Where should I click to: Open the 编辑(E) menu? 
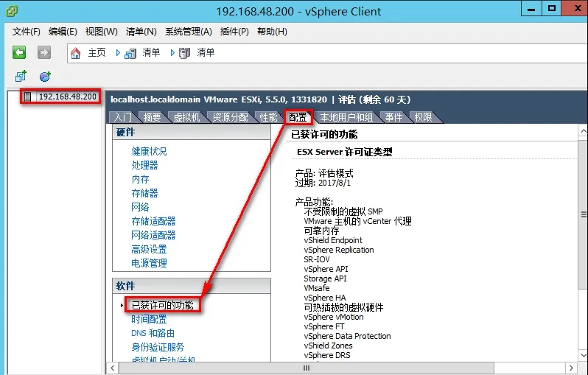pyautogui.click(x=63, y=32)
